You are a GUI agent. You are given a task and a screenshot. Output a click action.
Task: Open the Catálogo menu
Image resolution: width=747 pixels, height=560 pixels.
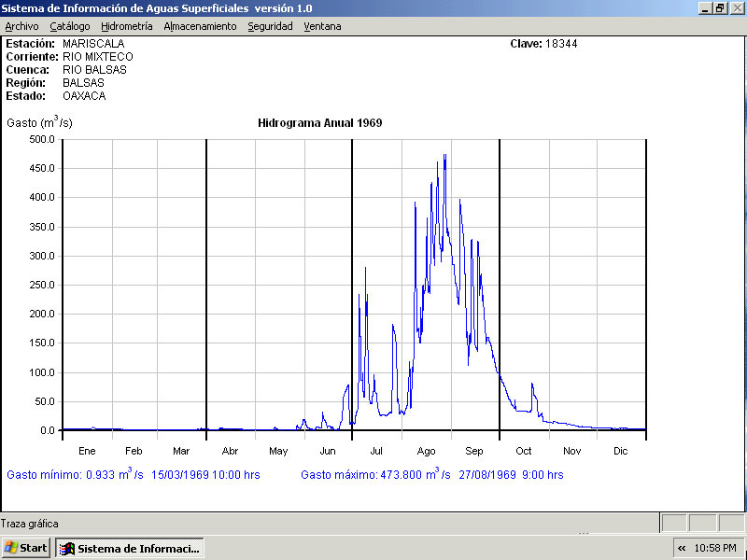click(x=70, y=26)
